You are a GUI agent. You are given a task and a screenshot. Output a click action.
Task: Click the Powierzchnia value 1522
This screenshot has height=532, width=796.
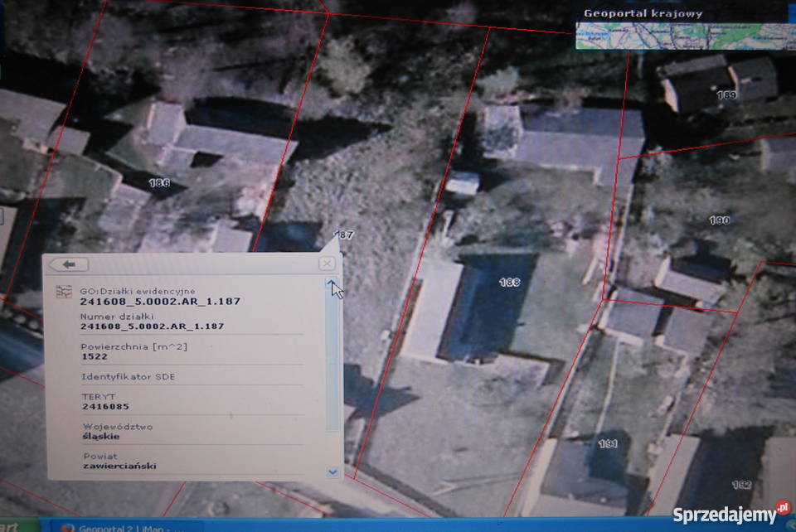tap(95, 355)
